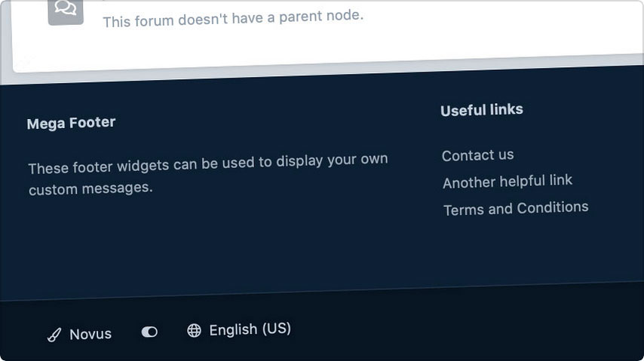This screenshot has height=361, width=644.
Task: Click the forum speech bubbles icon
Action: point(66,9)
